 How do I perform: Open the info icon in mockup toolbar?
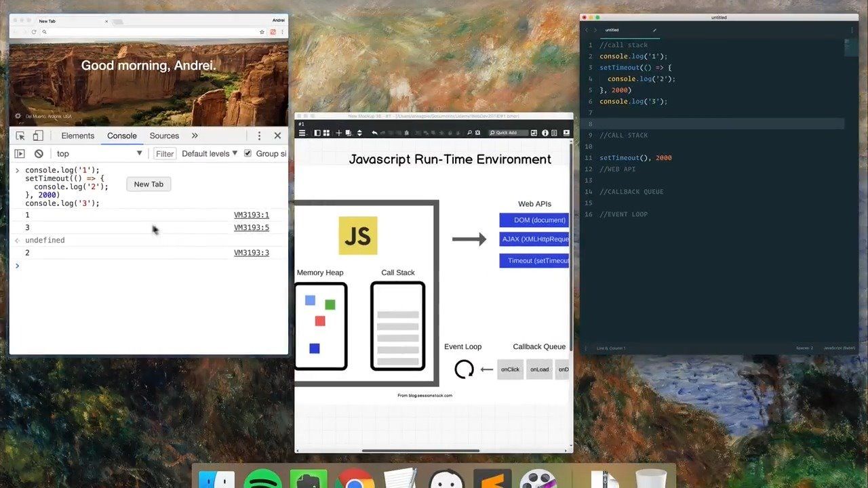pos(545,133)
